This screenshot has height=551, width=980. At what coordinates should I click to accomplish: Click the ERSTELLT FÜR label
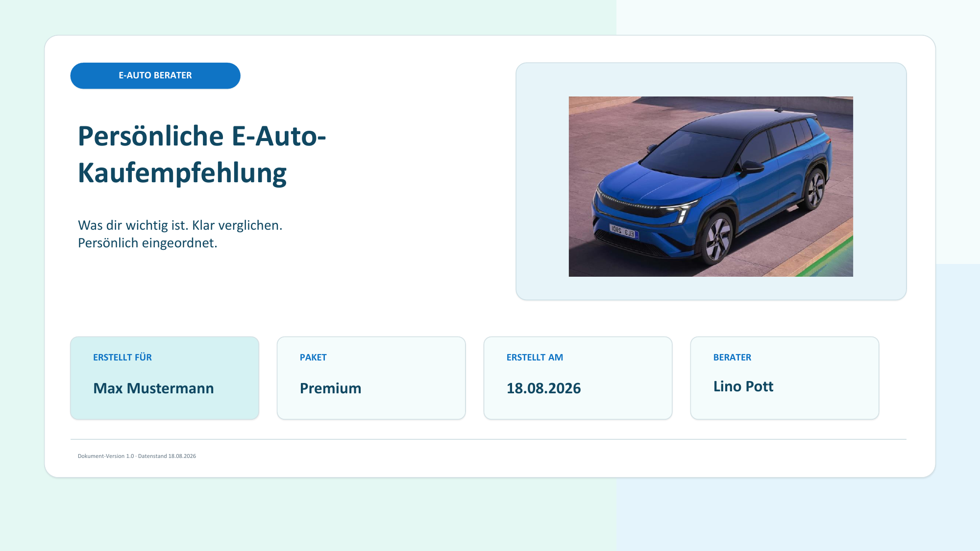(122, 358)
